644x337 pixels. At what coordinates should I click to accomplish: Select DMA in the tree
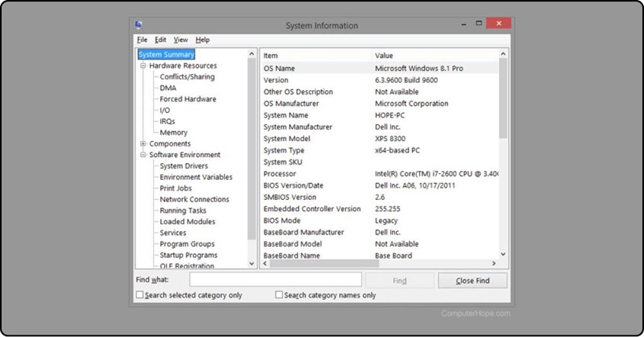(168, 88)
